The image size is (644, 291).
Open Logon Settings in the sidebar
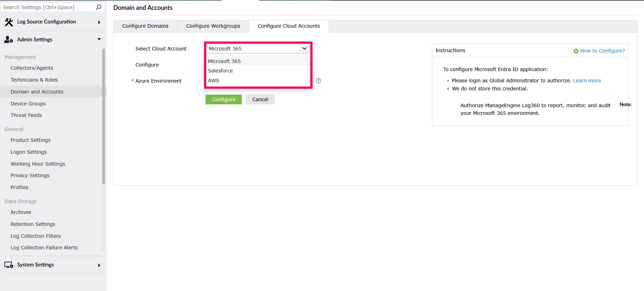[x=29, y=152]
